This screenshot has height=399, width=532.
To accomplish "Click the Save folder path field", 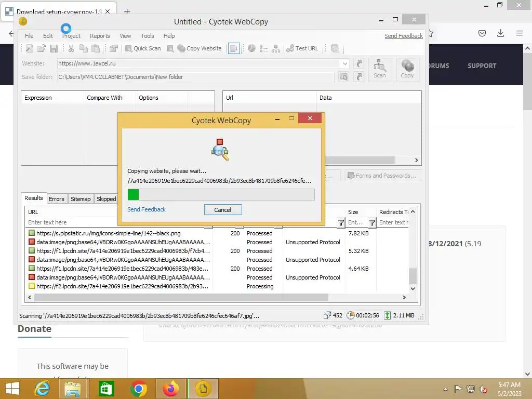I will coord(196,77).
